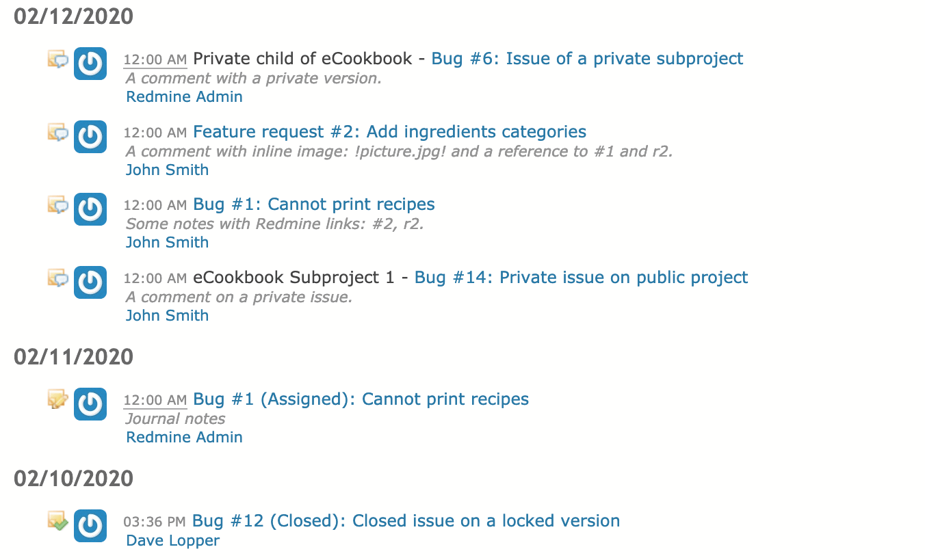Click avatar icon beside Bug #6 private subproject
Screen dimensions: 925x560
click(x=90, y=64)
